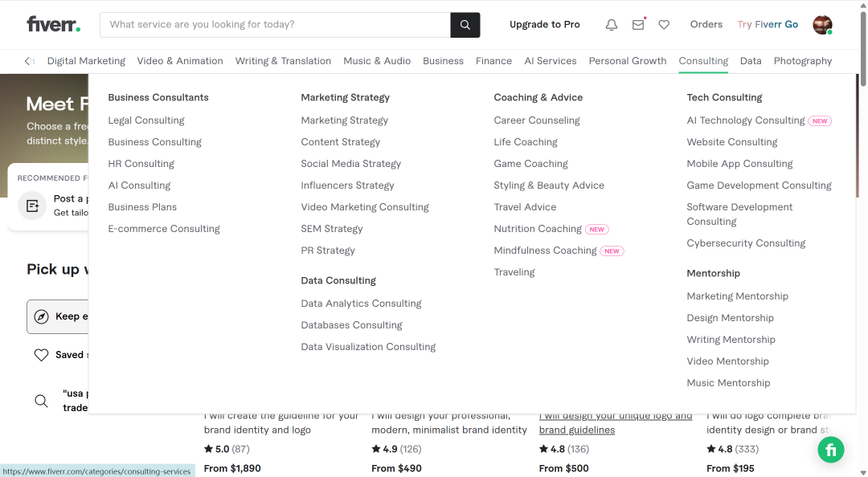Image resolution: width=868 pixels, height=477 pixels.
Task: Select Software Development Consulting
Action: pos(739,214)
